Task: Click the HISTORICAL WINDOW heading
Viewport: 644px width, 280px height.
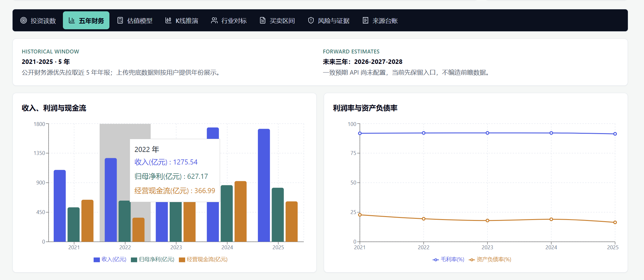Action: click(x=50, y=52)
